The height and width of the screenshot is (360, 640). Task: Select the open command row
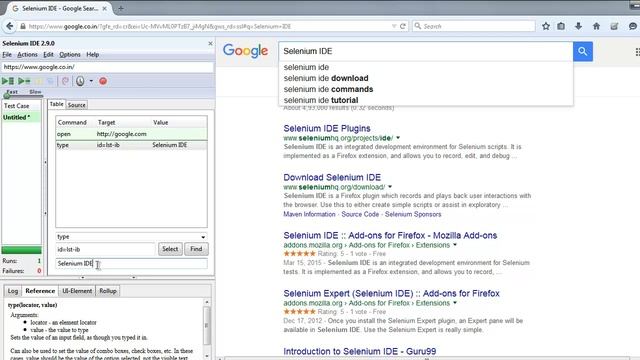coord(131,134)
